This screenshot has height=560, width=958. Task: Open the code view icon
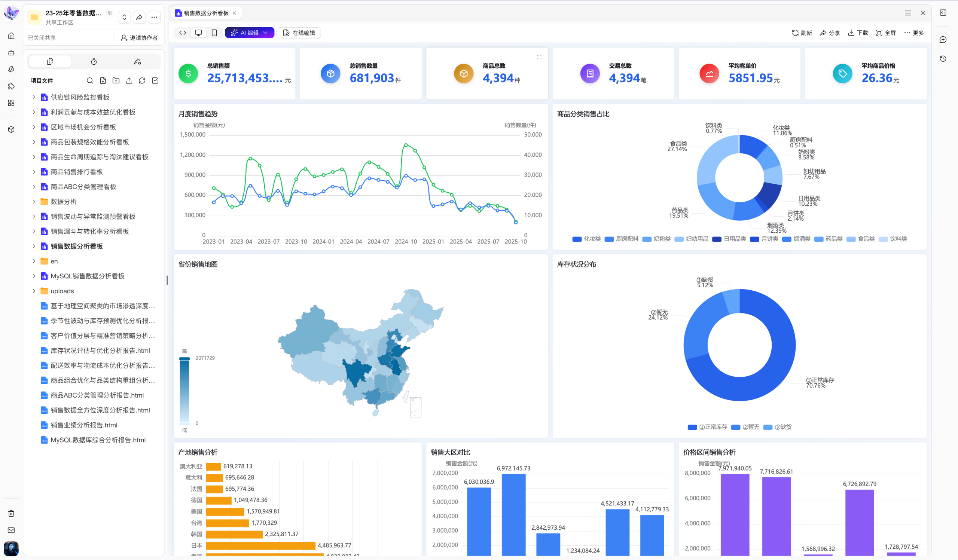point(183,33)
